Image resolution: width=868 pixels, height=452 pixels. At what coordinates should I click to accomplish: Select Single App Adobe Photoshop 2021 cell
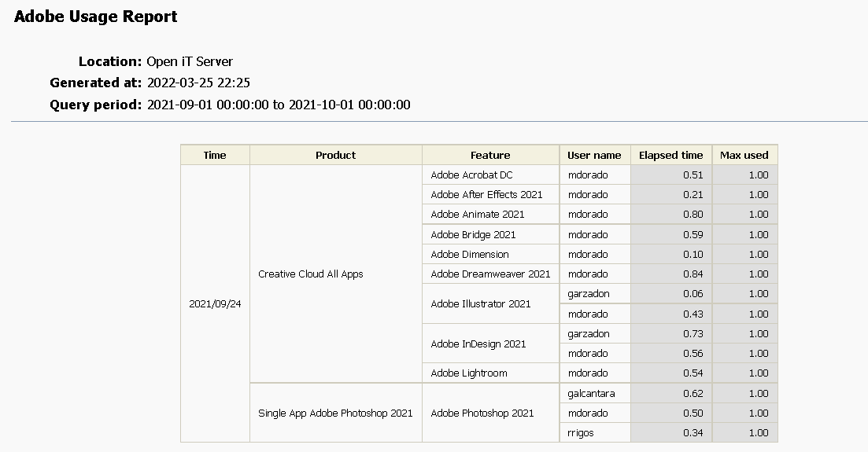click(x=335, y=413)
